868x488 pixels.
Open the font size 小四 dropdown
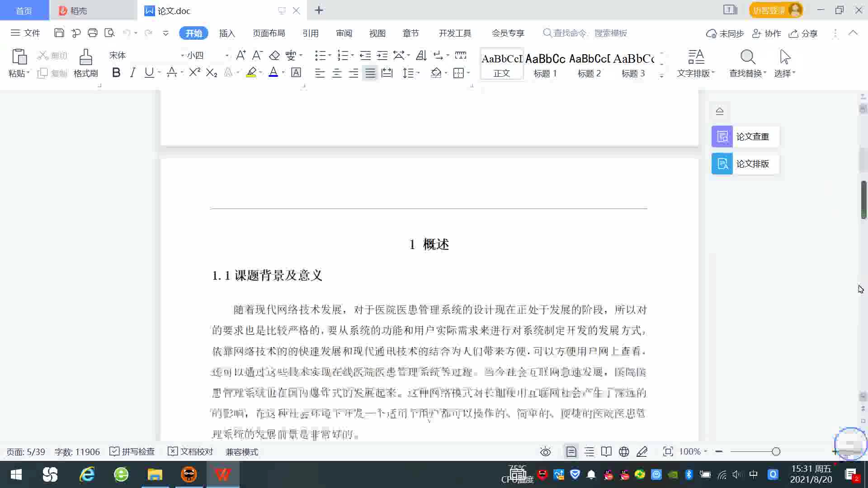[227, 55]
